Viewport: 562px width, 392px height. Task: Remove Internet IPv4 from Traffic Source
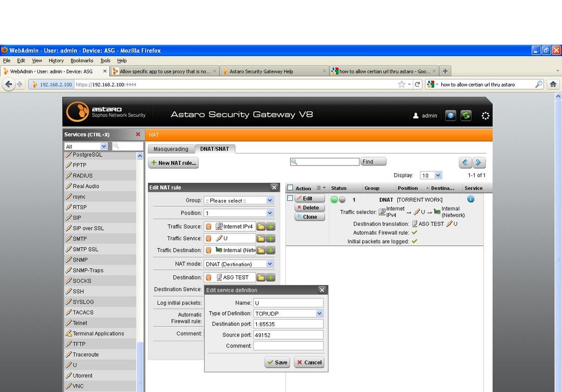[x=209, y=226]
